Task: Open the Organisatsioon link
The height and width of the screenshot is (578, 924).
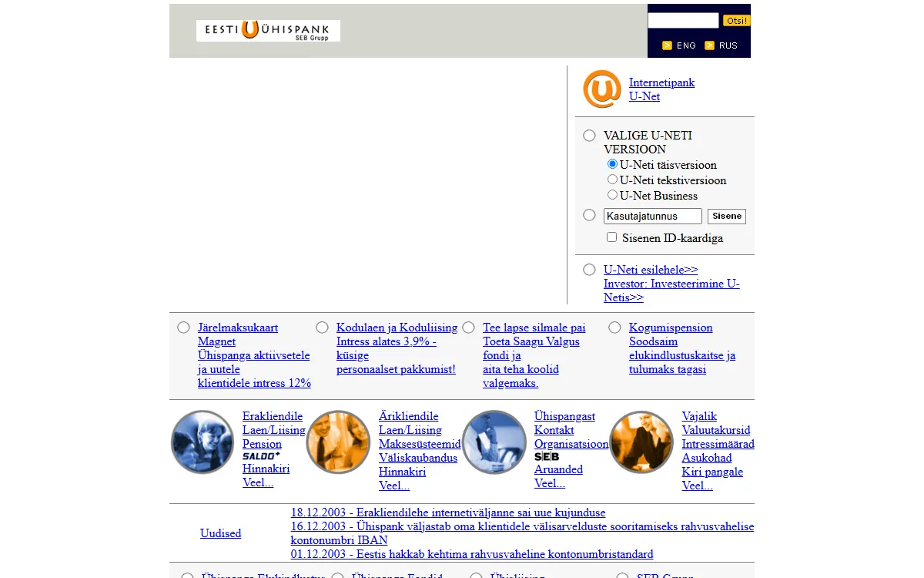Action: (x=571, y=444)
